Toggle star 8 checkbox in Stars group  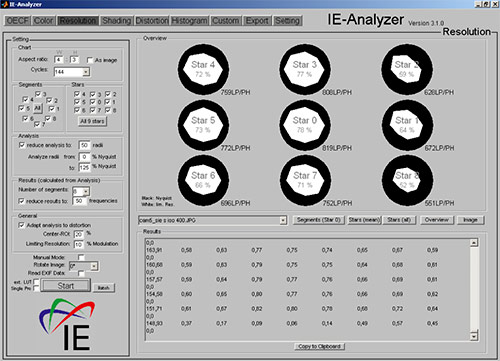[108, 110]
